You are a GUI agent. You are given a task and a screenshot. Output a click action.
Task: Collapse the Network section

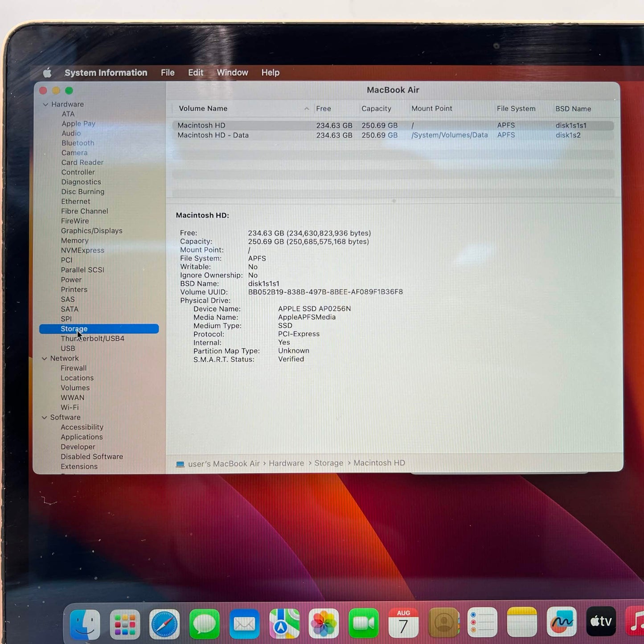(x=45, y=358)
